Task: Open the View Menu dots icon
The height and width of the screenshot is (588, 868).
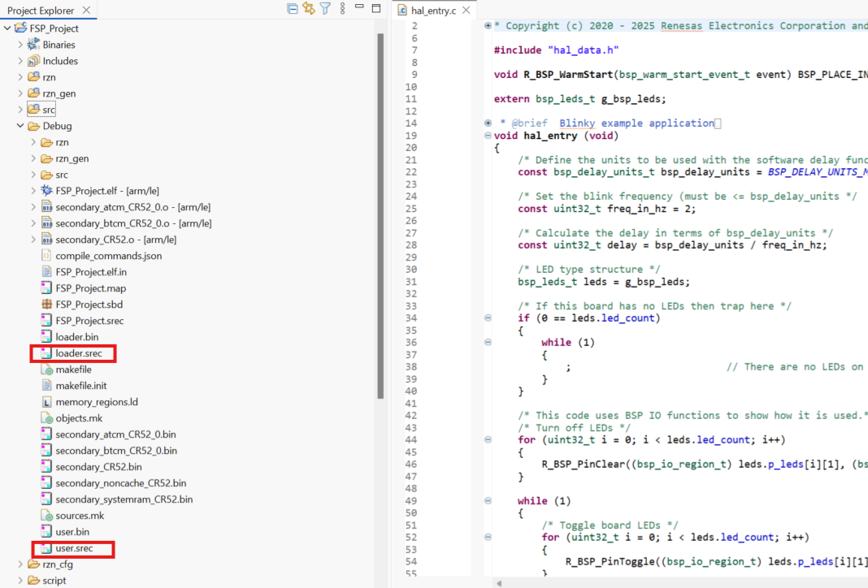Action: coord(341,7)
